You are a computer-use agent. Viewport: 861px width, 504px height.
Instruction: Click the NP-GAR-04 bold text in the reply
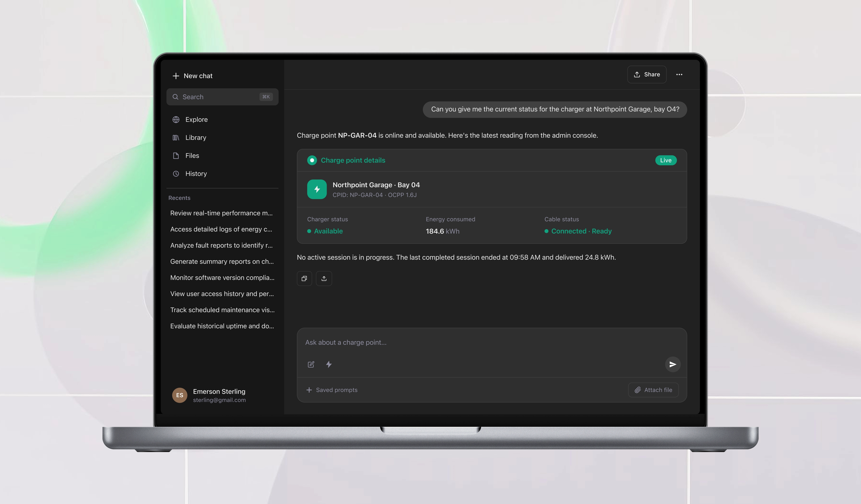[x=357, y=136]
